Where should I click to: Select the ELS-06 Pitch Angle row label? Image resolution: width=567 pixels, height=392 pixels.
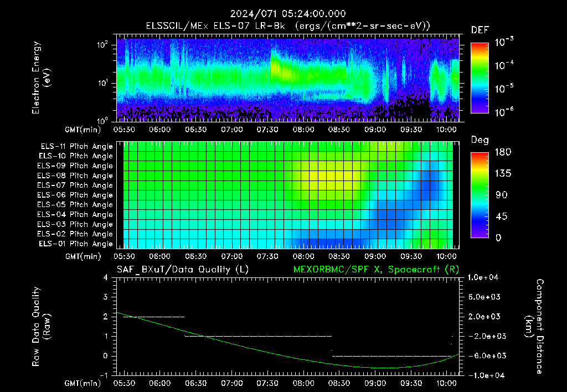click(x=75, y=195)
